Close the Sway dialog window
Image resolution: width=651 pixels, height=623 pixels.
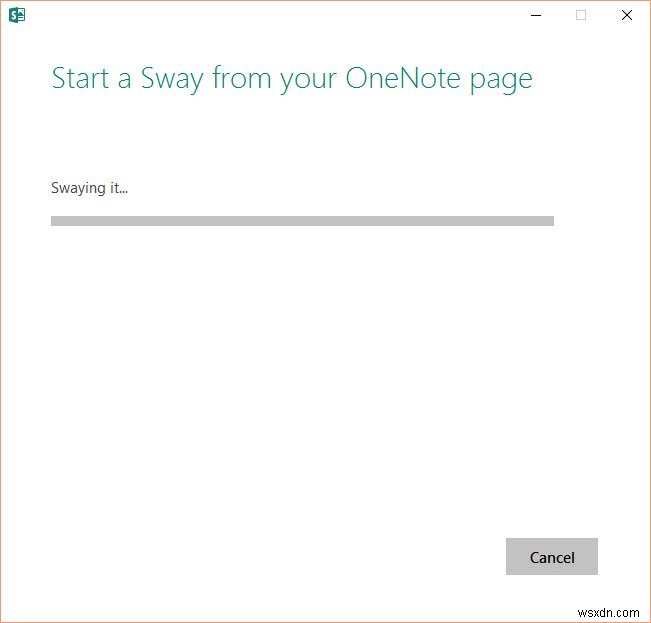tap(627, 15)
